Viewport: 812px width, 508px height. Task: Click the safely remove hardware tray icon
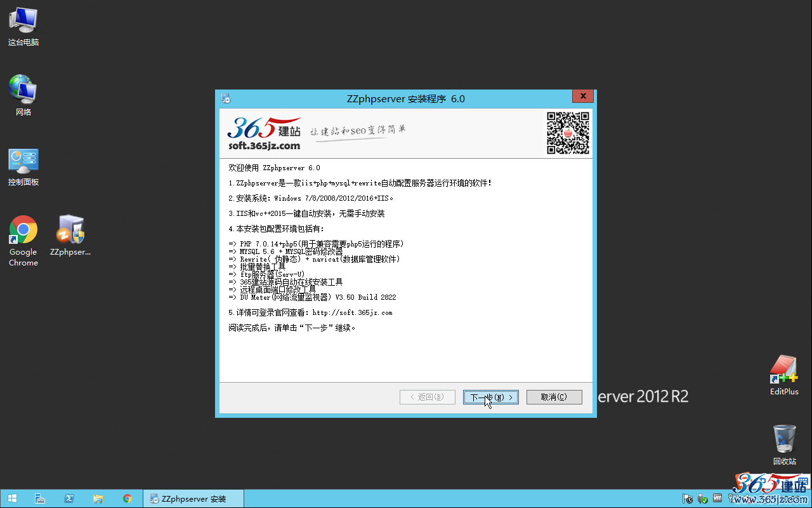(x=702, y=499)
